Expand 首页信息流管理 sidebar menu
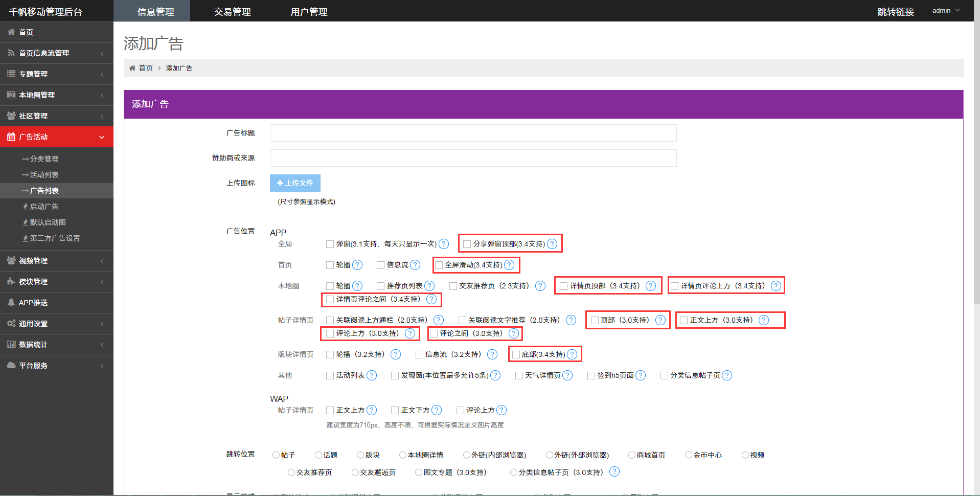 tap(57, 53)
